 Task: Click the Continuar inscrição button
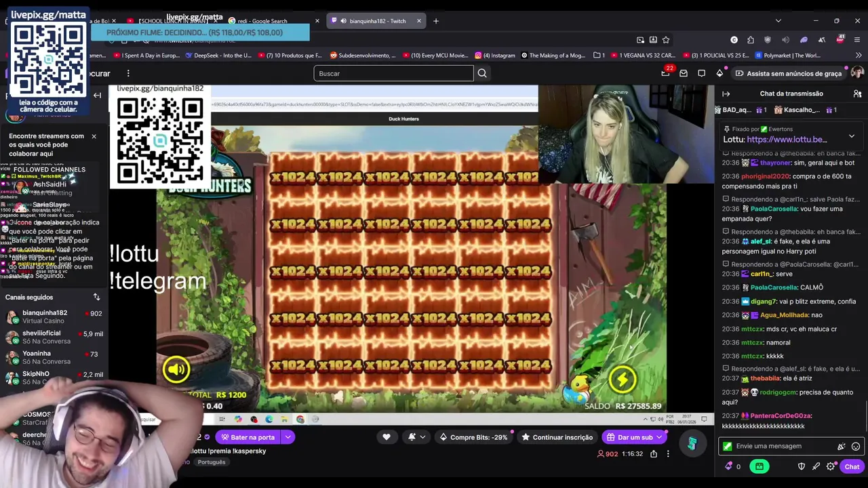[556, 437]
